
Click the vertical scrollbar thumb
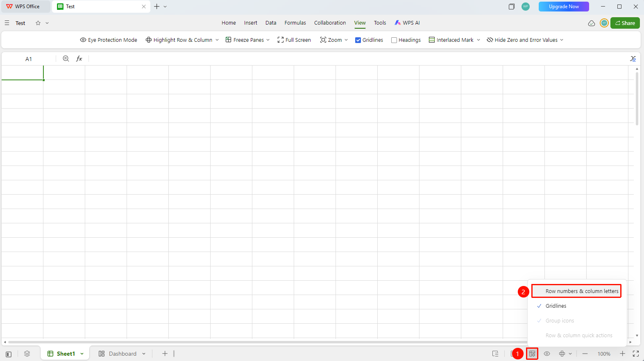(637, 98)
